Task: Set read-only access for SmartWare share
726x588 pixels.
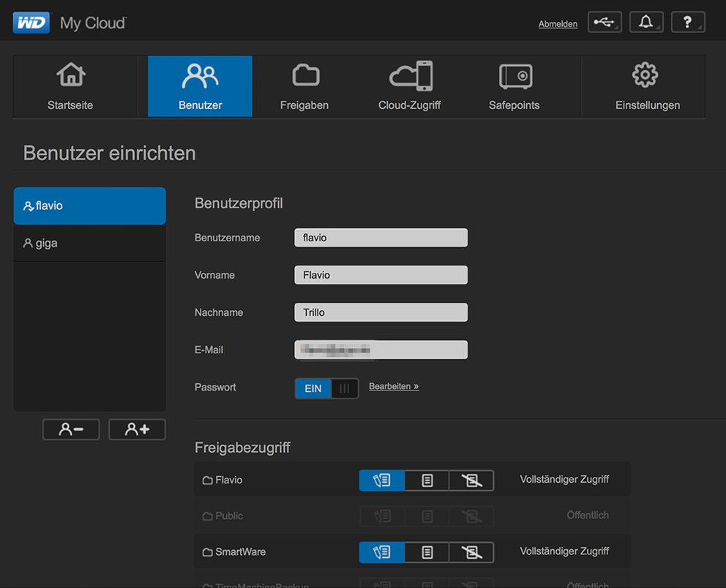Action: point(427,552)
